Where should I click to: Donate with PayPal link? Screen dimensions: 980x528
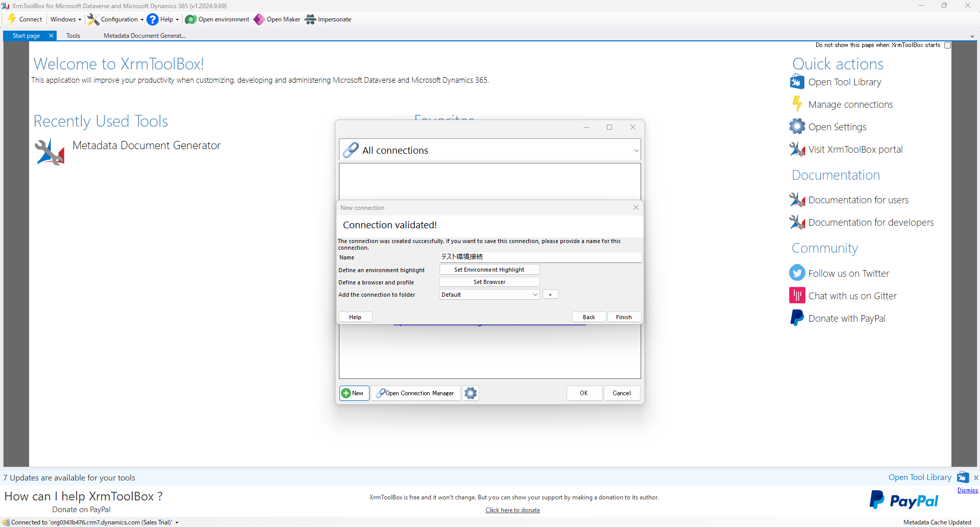[847, 319]
